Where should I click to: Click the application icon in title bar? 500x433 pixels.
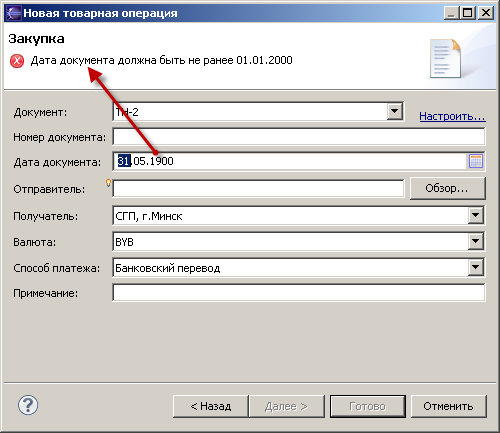(13, 13)
